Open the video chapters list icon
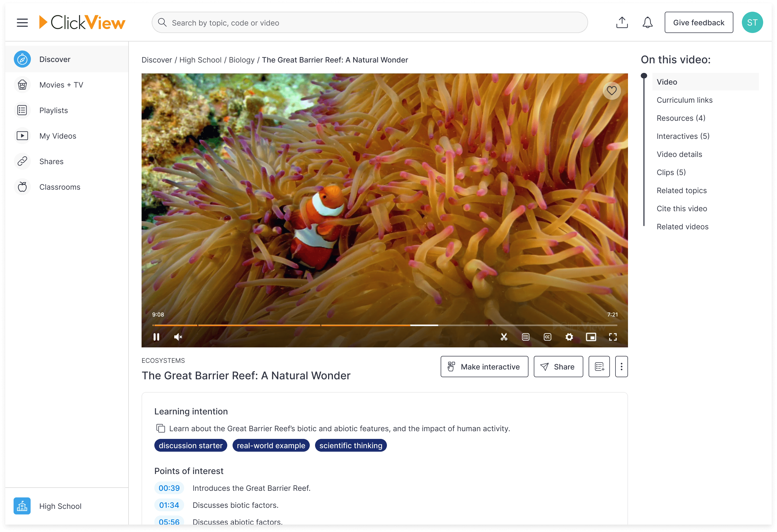 [526, 337]
